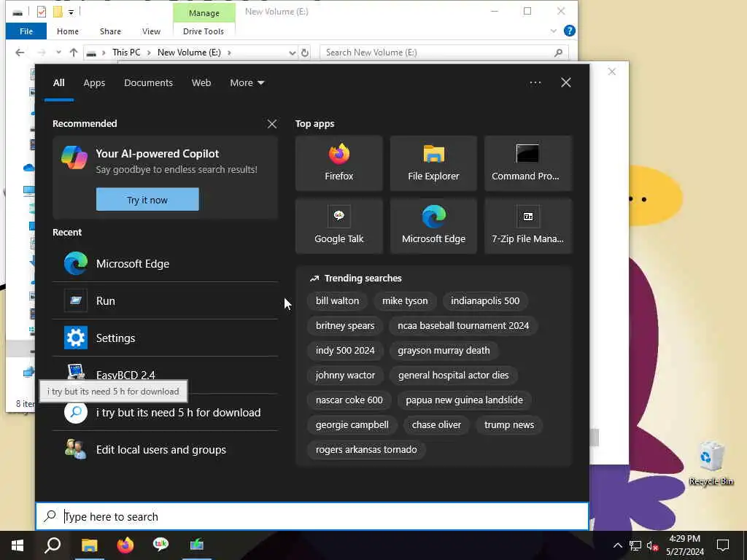This screenshot has width=747, height=560.
Task: Open the Explorer Home ribbon tab
Action: point(68,31)
